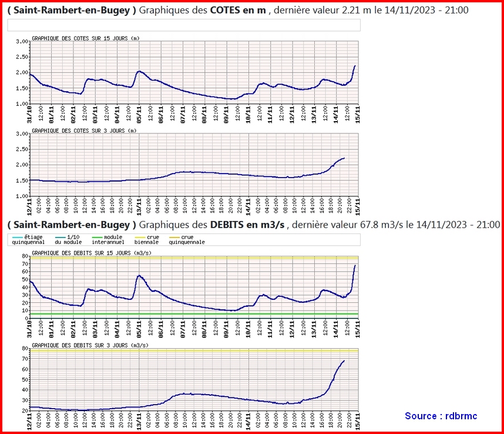Click the 05/11 peak on the 15-day cotes curve
The image size is (504, 434).
pos(139,71)
